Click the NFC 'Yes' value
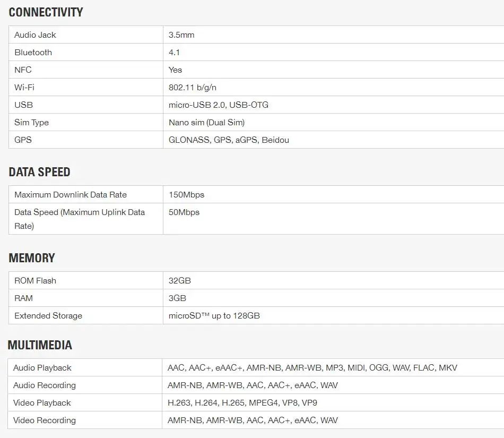Screen dimensions: 504x438 (175, 70)
